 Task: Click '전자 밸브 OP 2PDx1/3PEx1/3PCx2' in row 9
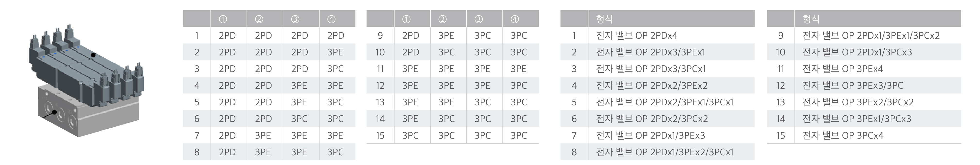point(871,36)
